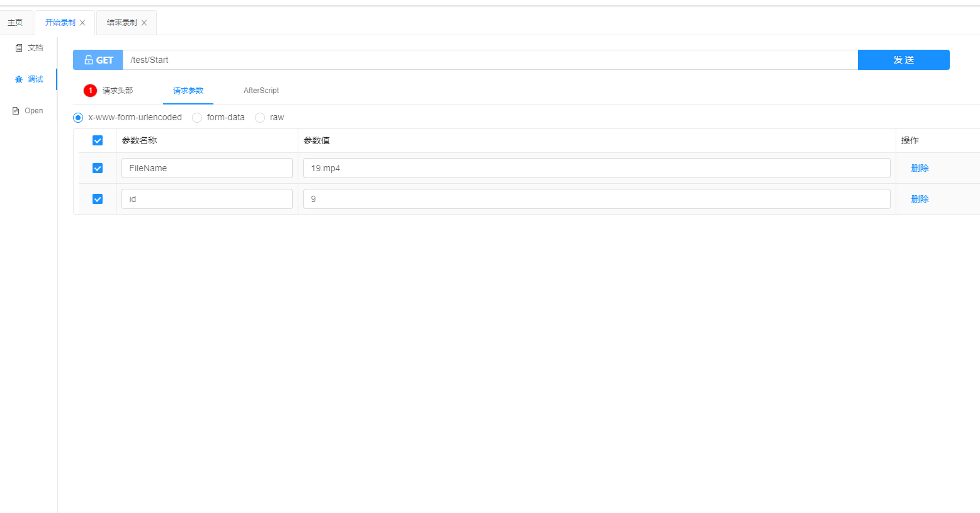Click 删除 on the id row
Screen dimensions: 980x513
[x=920, y=198]
